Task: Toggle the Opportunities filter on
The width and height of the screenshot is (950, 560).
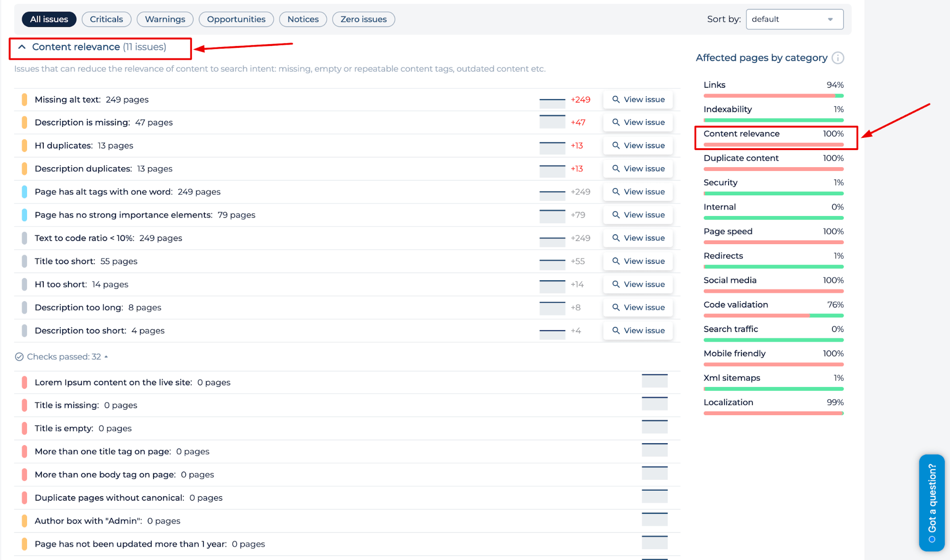Action: pos(235,19)
